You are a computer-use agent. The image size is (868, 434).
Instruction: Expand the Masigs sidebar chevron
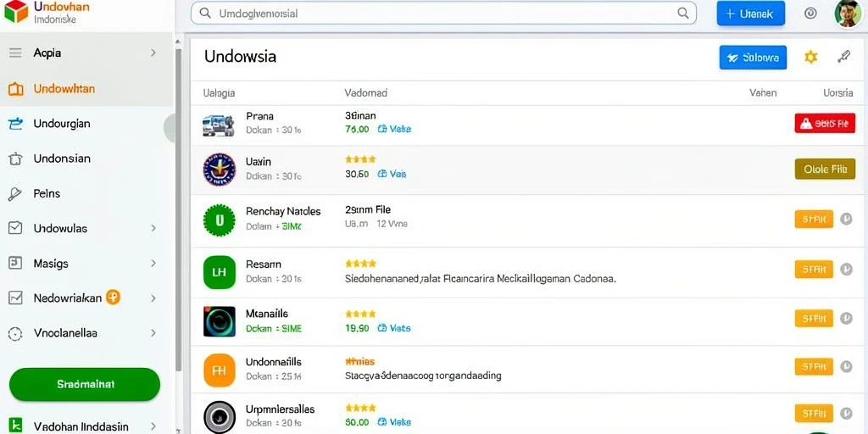click(x=153, y=264)
